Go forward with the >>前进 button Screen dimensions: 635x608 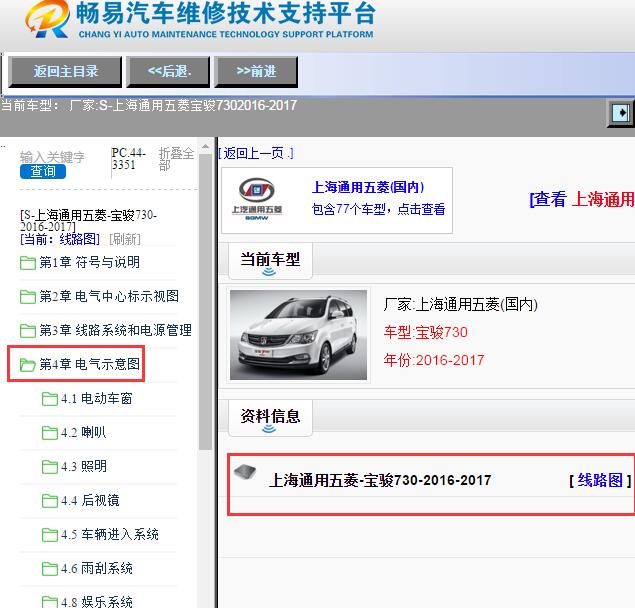click(256, 72)
